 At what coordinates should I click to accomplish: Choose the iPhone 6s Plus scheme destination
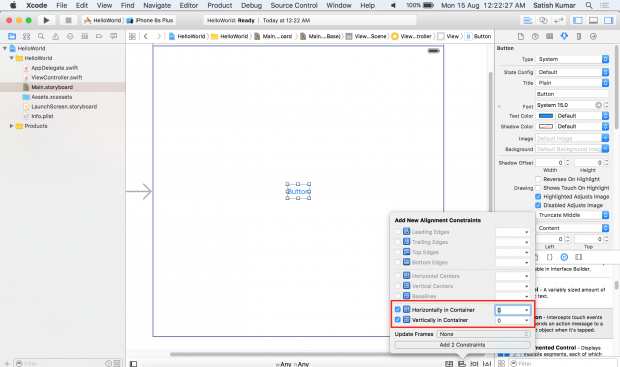(x=150, y=20)
